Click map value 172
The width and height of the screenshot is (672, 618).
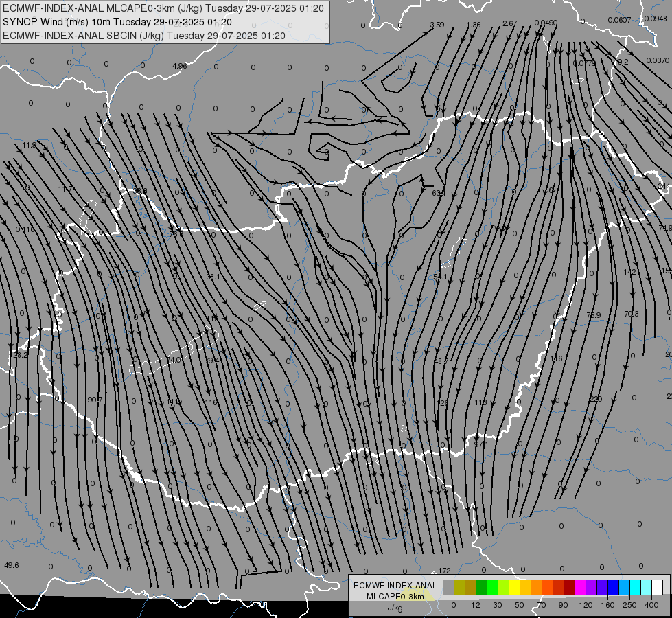(x=444, y=571)
